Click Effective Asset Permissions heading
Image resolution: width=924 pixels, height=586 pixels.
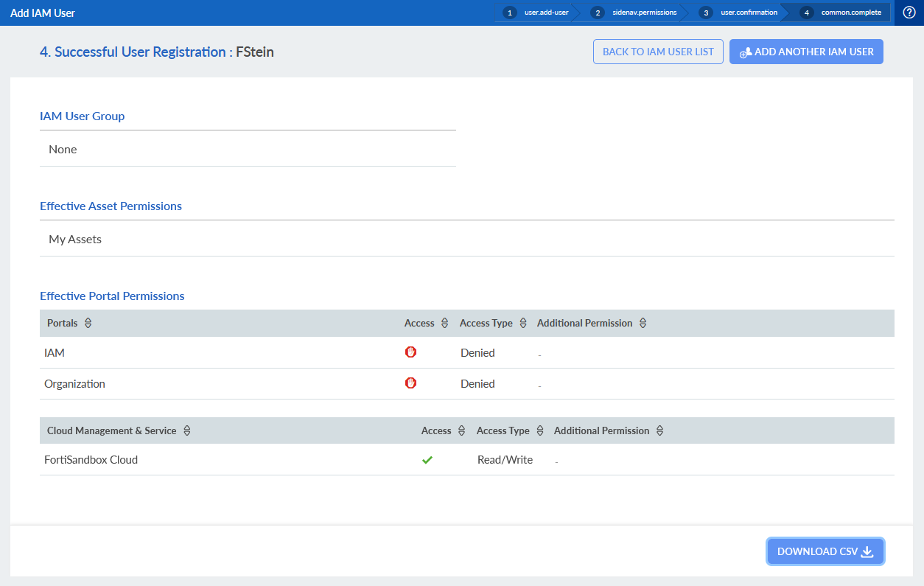[x=111, y=206]
